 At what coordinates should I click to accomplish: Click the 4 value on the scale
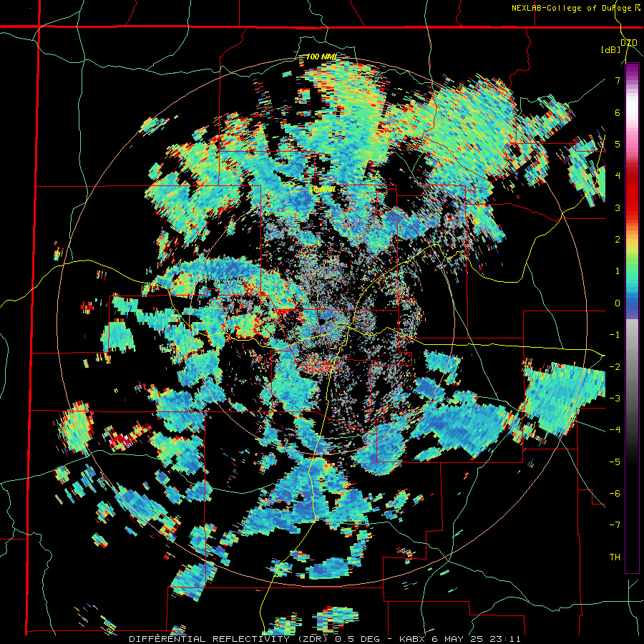[618, 175]
